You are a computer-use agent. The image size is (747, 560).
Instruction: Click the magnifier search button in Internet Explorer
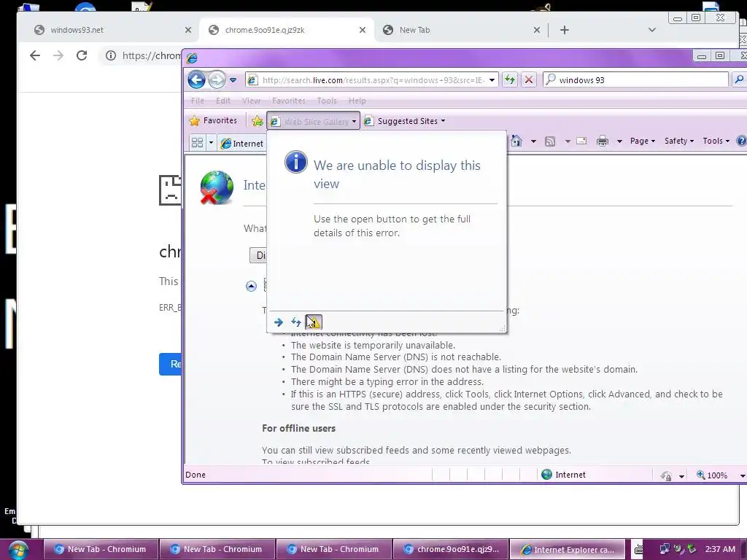point(739,79)
